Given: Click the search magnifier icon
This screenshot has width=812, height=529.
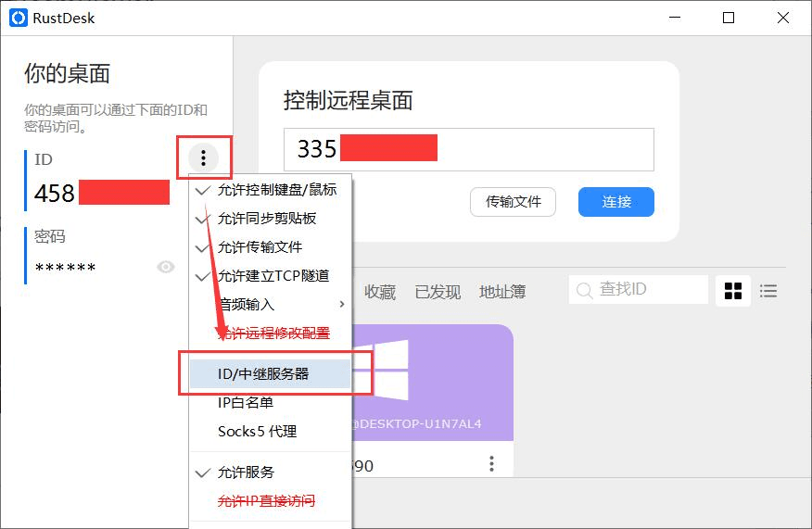Looking at the screenshot, I should coord(584,290).
